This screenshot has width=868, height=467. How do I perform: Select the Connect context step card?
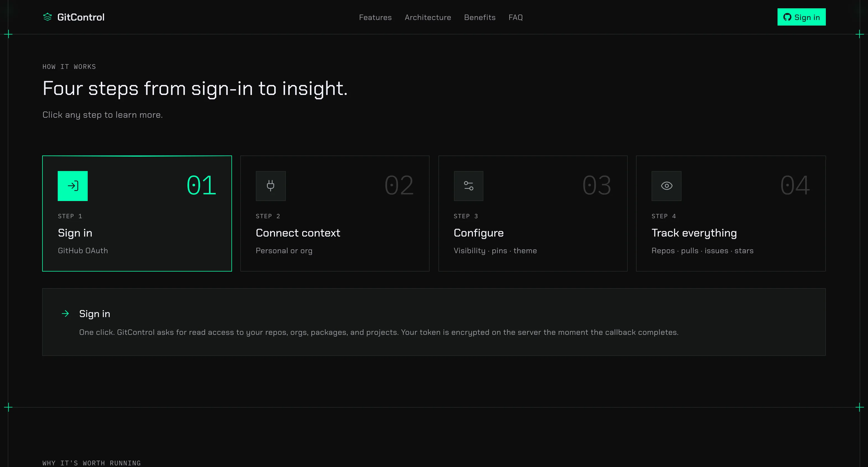[335, 214]
